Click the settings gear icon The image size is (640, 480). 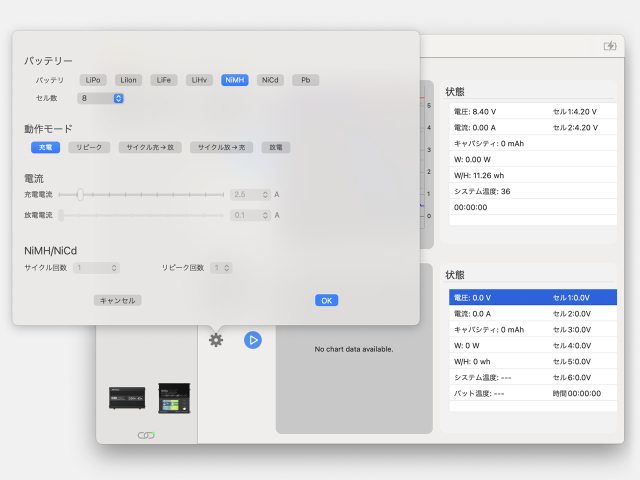click(x=216, y=340)
